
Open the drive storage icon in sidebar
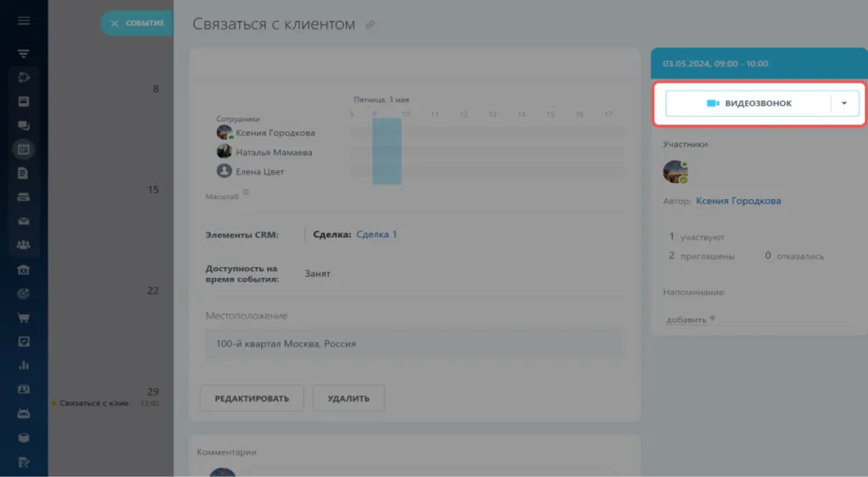tap(23, 197)
